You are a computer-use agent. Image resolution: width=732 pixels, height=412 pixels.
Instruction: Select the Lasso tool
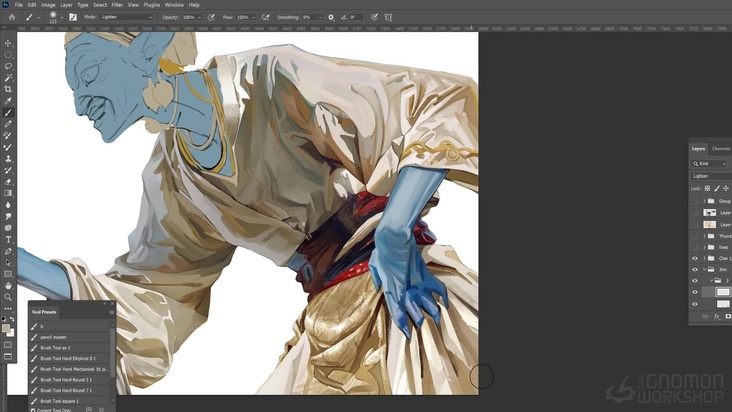(x=8, y=66)
